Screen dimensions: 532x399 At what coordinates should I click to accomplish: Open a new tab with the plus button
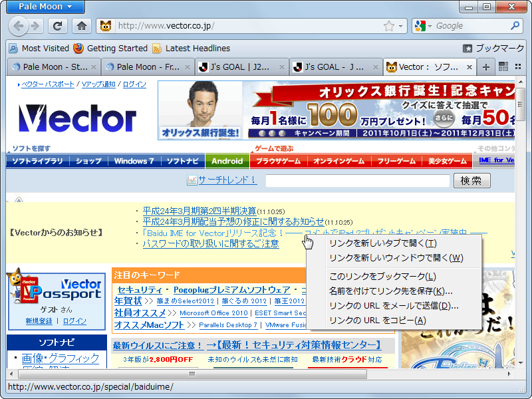[x=486, y=67]
